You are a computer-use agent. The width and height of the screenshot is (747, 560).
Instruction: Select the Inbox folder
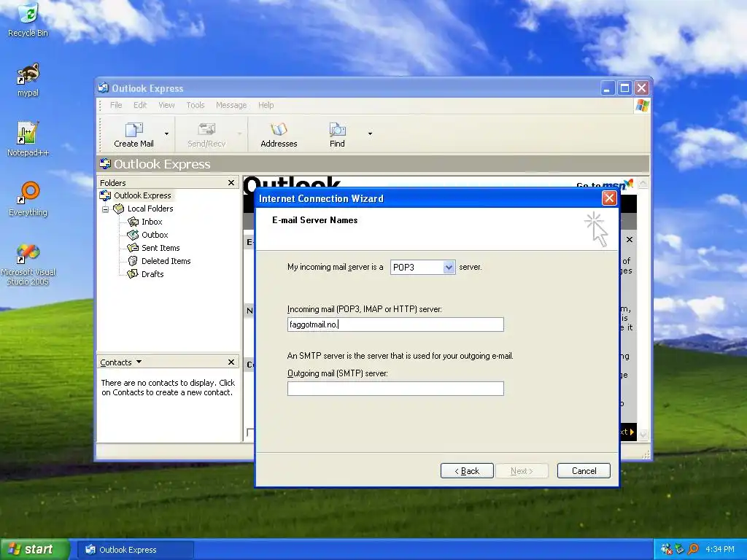(x=152, y=222)
